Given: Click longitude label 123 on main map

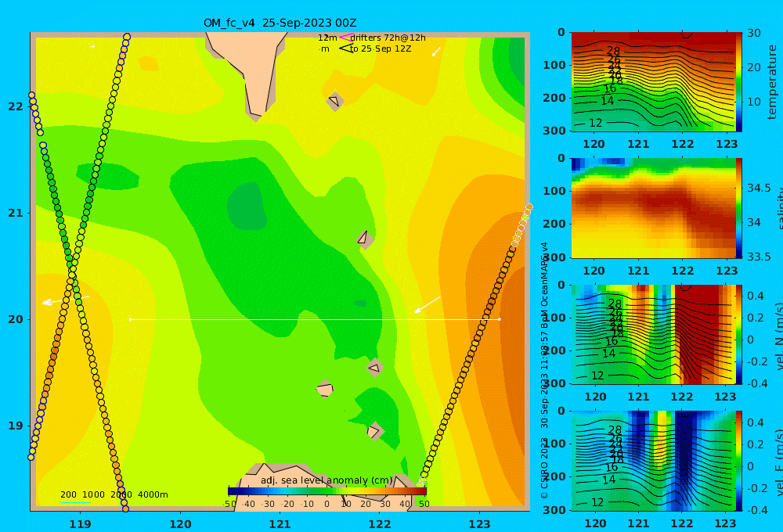Looking at the screenshot, I should (x=480, y=524).
